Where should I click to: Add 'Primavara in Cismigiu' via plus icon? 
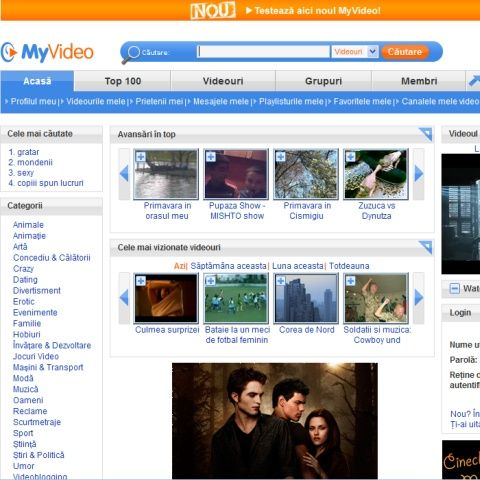(281, 156)
